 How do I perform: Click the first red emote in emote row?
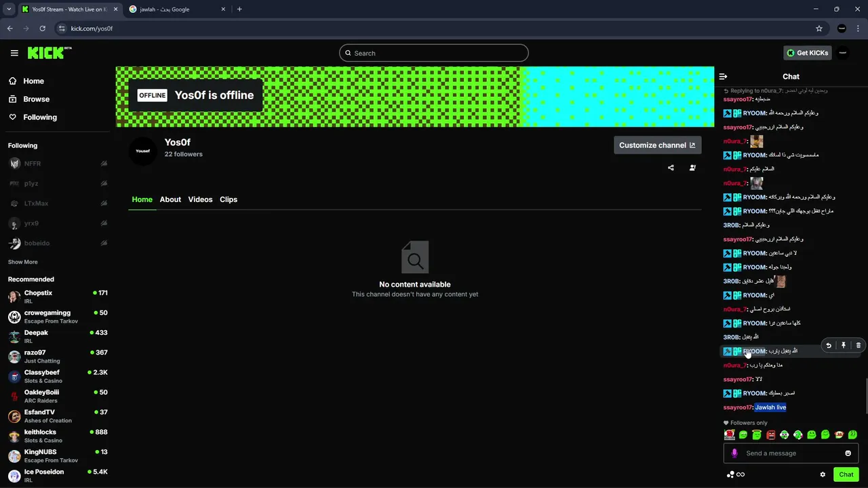pos(730,434)
